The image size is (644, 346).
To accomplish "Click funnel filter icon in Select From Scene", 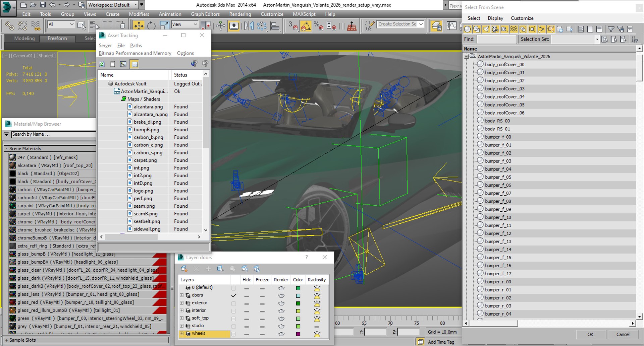I will point(611,29).
